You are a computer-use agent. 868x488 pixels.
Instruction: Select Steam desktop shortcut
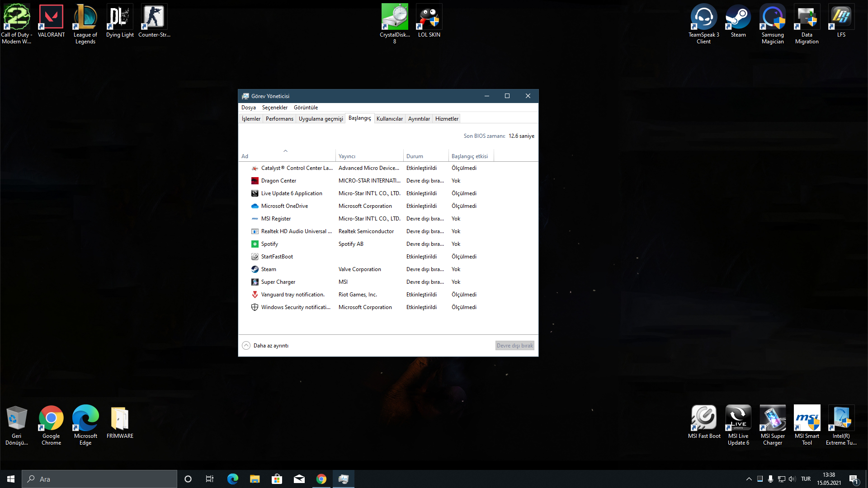[x=738, y=20]
